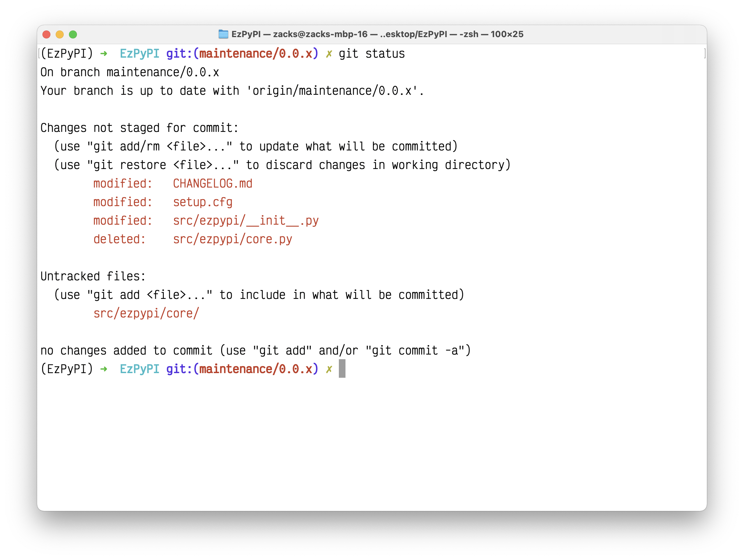This screenshot has width=744, height=560.
Task: Click the deleted src/ezpypi/core.py path
Action: (x=232, y=239)
